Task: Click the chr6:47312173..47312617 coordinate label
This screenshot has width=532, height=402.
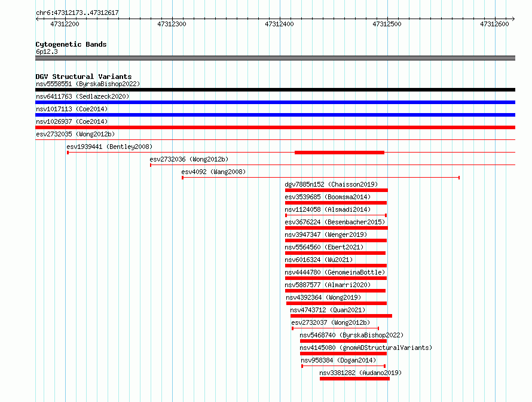Action: 77,13
